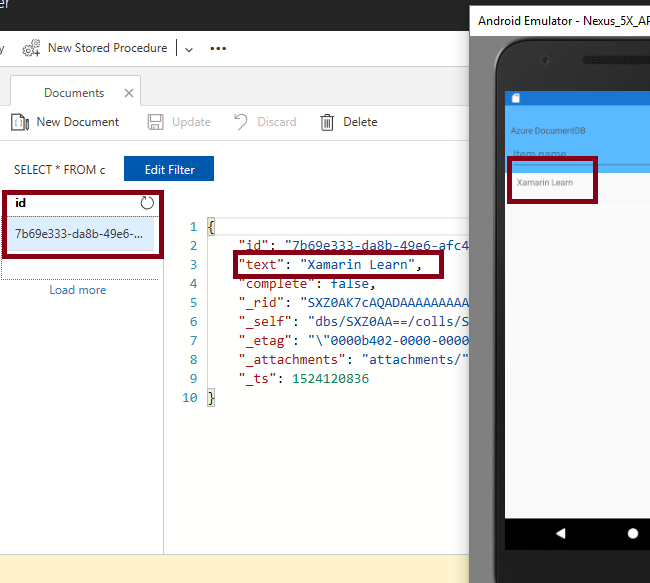The width and height of the screenshot is (650, 583).
Task: Click the "_self" line in editor
Action: pyautogui.click(x=354, y=322)
